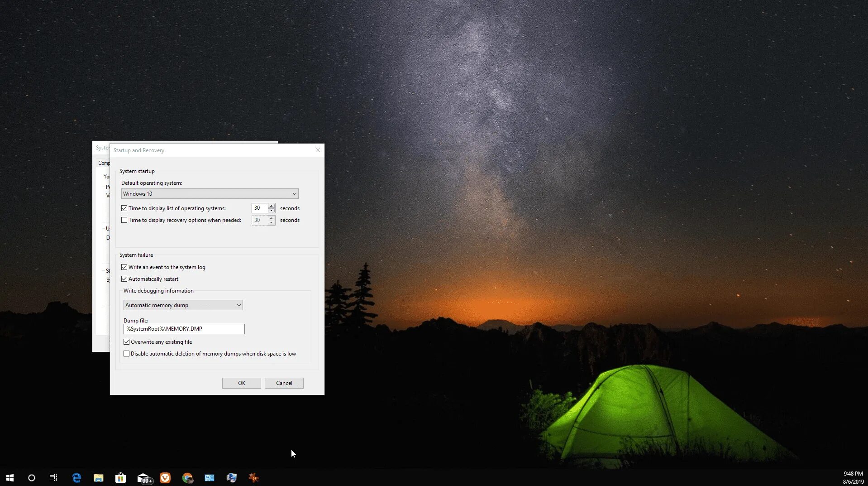Open Chrome from the taskbar

coord(187,477)
